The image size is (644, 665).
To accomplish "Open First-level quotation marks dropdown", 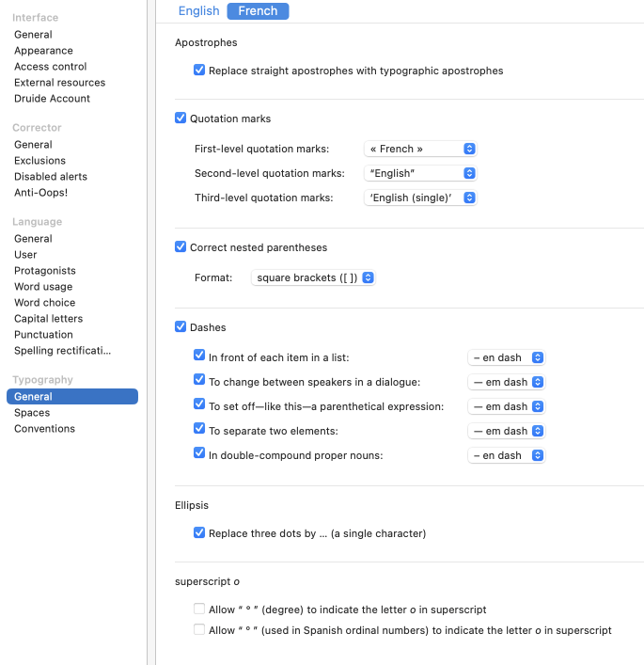I will pyautogui.click(x=420, y=149).
